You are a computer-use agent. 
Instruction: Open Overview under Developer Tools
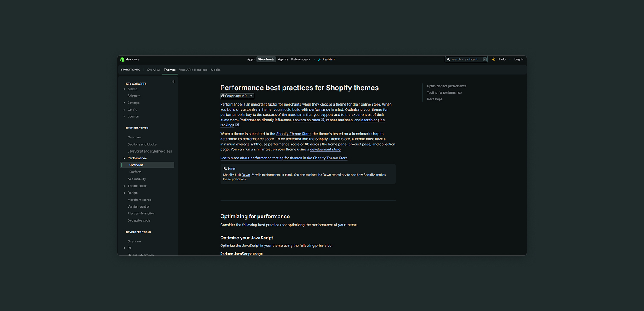(134, 241)
